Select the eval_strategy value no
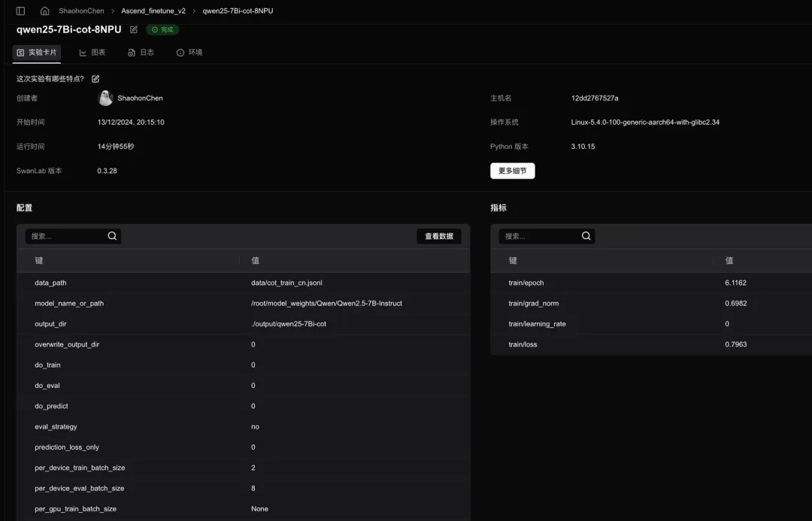This screenshot has width=812, height=521. click(x=255, y=427)
